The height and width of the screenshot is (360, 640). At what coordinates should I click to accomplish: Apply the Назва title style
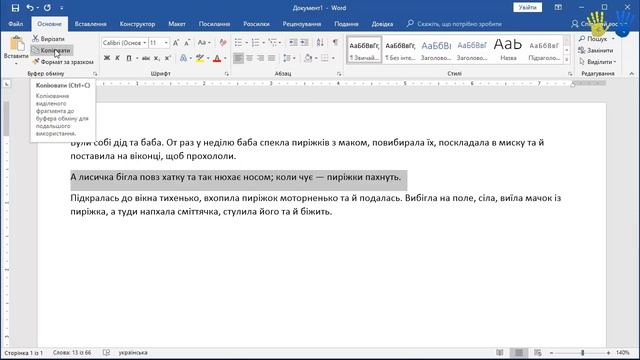click(508, 50)
